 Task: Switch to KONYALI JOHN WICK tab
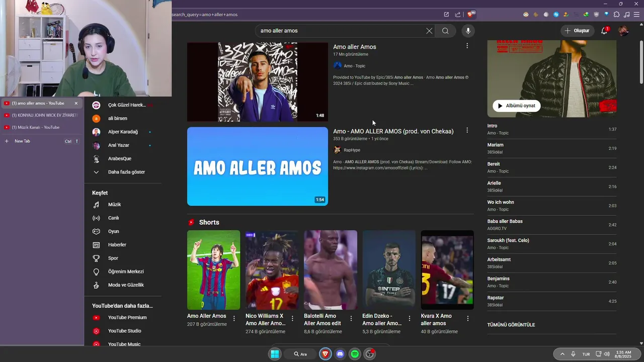pyautogui.click(x=41, y=115)
